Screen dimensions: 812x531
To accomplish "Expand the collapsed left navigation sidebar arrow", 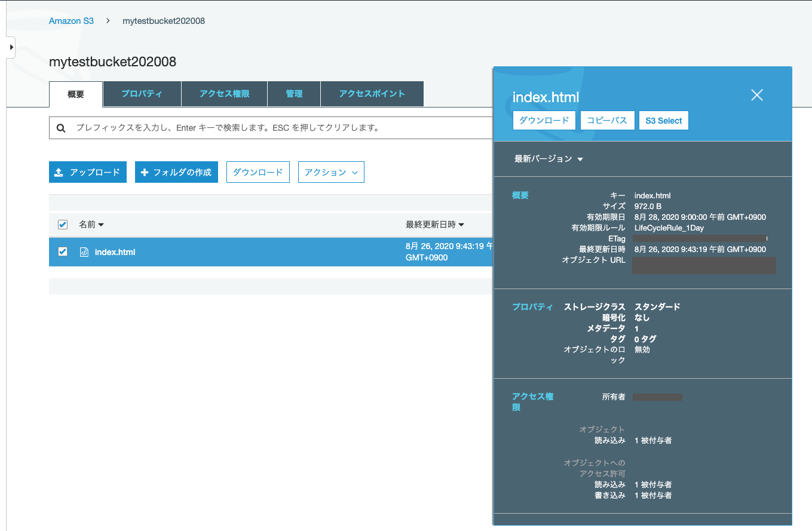I will [10, 47].
